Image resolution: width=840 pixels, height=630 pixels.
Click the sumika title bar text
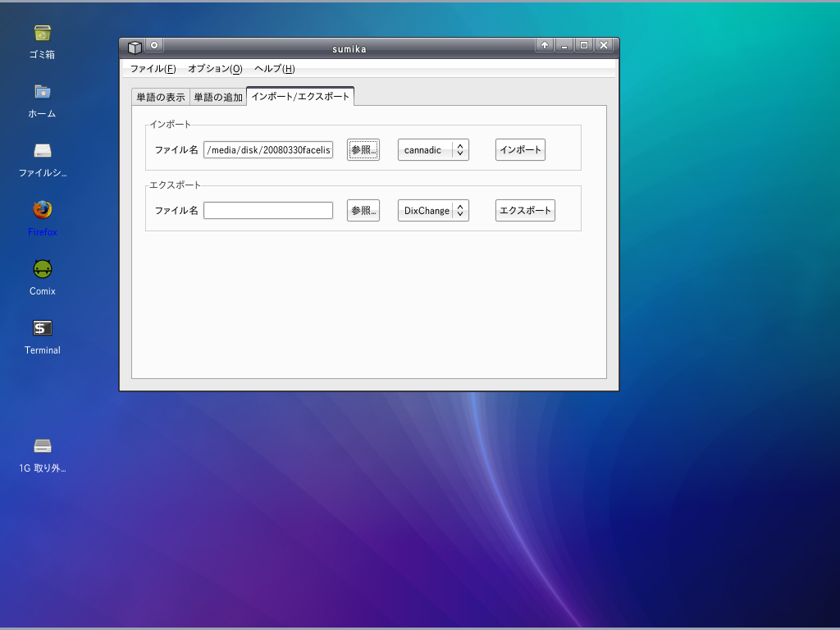349,48
